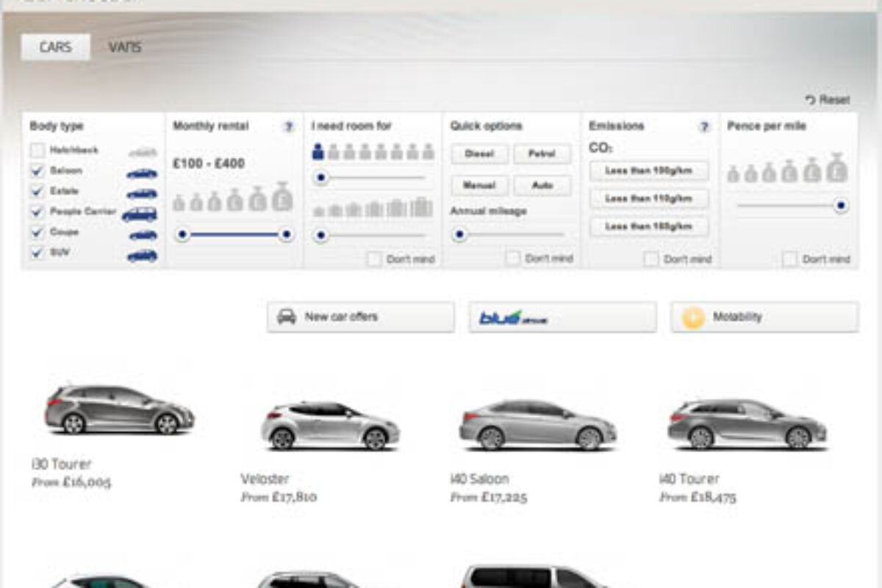Open the i40 Tourer name link
The height and width of the screenshot is (588, 882).
[689, 479]
